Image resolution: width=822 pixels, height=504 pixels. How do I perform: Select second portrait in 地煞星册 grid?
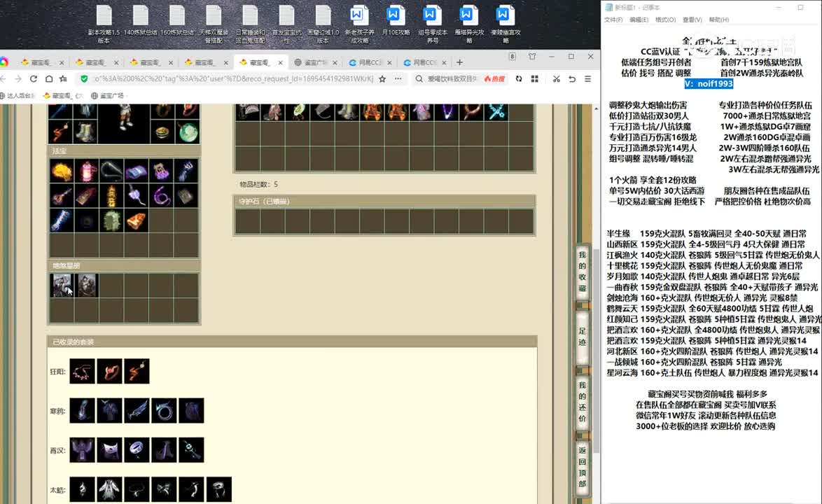click(x=87, y=286)
